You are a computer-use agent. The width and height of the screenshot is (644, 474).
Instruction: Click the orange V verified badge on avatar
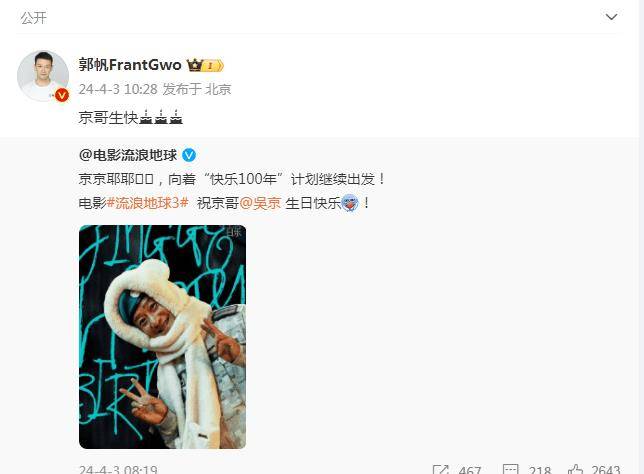click(62, 95)
